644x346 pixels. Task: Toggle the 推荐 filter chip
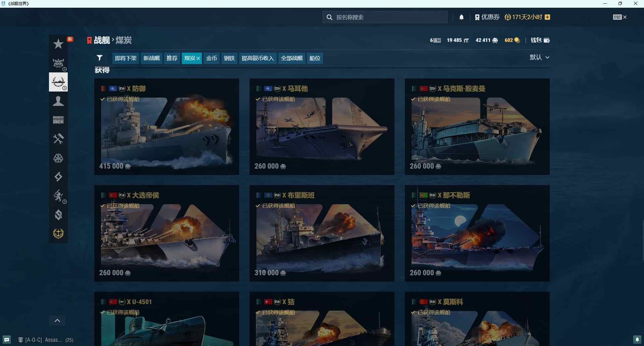[172, 58]
